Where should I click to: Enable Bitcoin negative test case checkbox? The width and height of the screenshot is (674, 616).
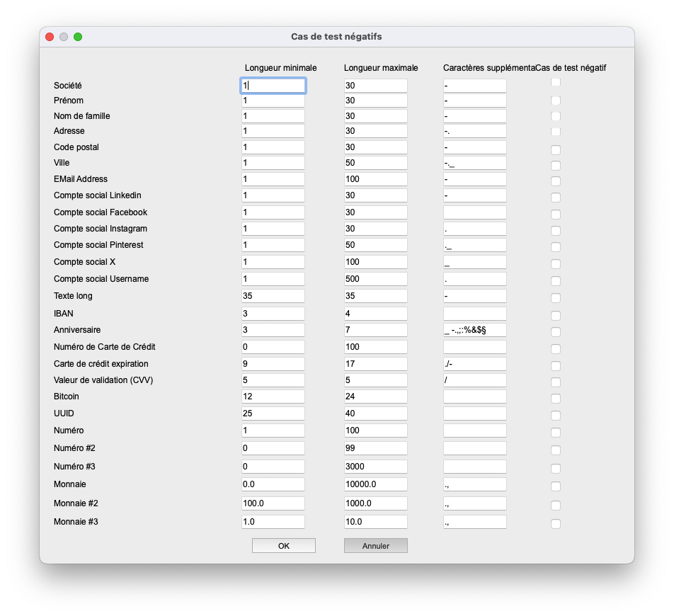(x=556, y=399)
